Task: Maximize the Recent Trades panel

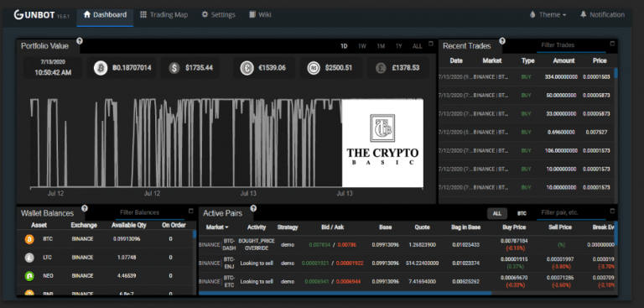Action: coord(612,44)
